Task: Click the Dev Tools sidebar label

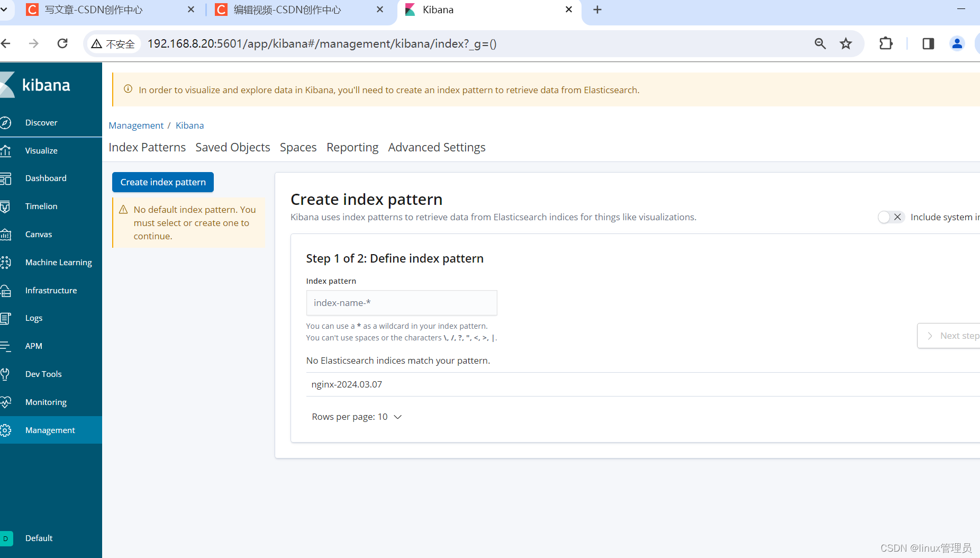Action: click(43, 374)
